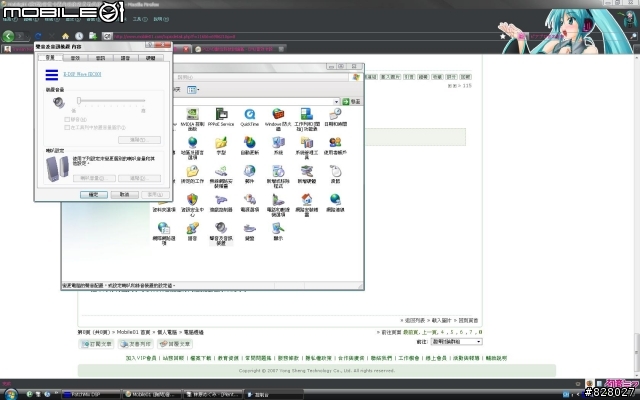Open the System computer icon
The width and height of the screenshot is (640, 400).
(x=278, y=145)
